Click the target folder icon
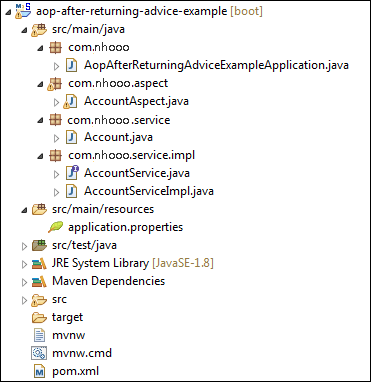 point(39,317)
